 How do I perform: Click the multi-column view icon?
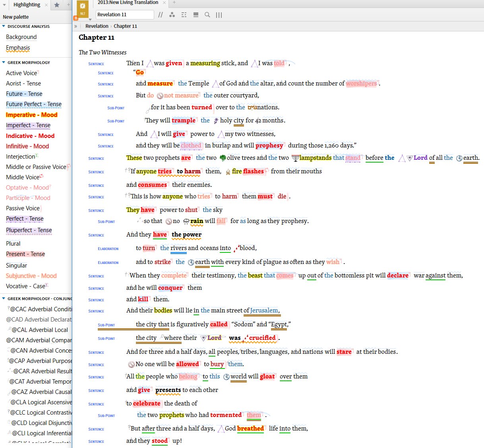tap(219, 15)
